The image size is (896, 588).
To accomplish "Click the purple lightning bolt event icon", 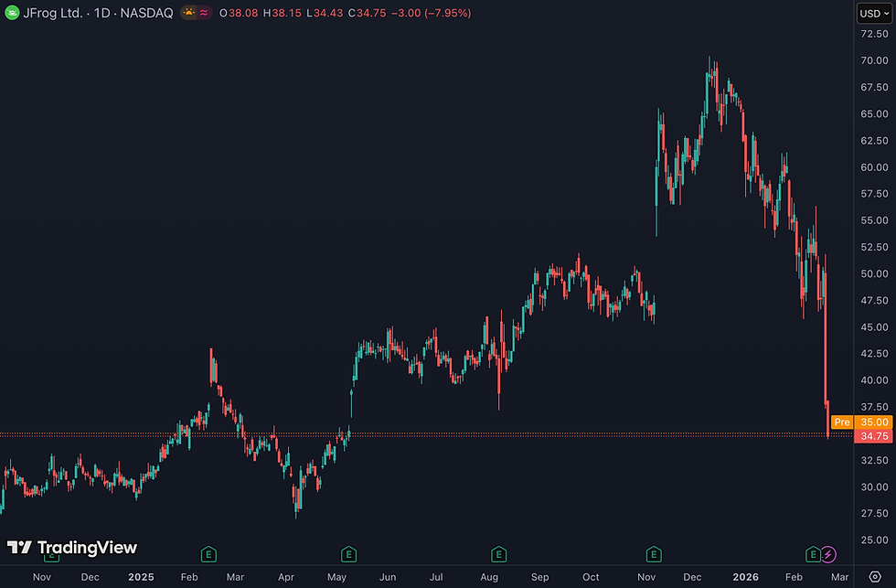I will pos(828,554).
